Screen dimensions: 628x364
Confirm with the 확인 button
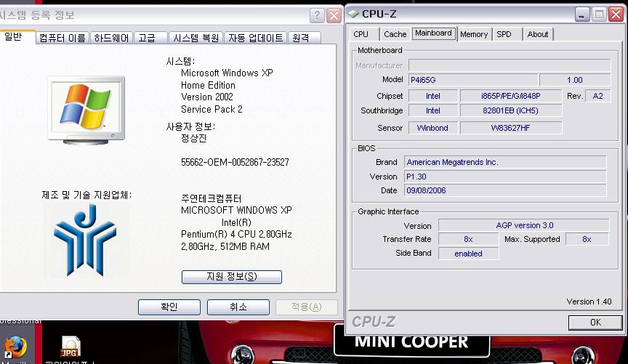coord(169,307)
